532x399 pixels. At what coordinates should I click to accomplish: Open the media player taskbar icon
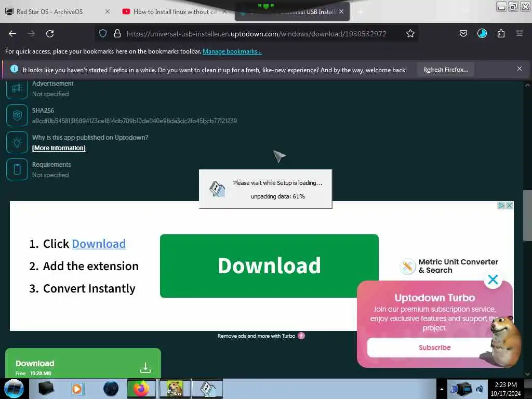point(77,389)
